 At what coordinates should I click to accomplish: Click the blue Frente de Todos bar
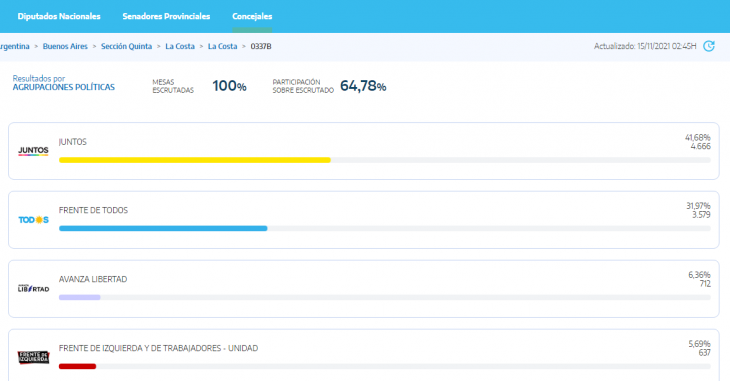[163, 229]
